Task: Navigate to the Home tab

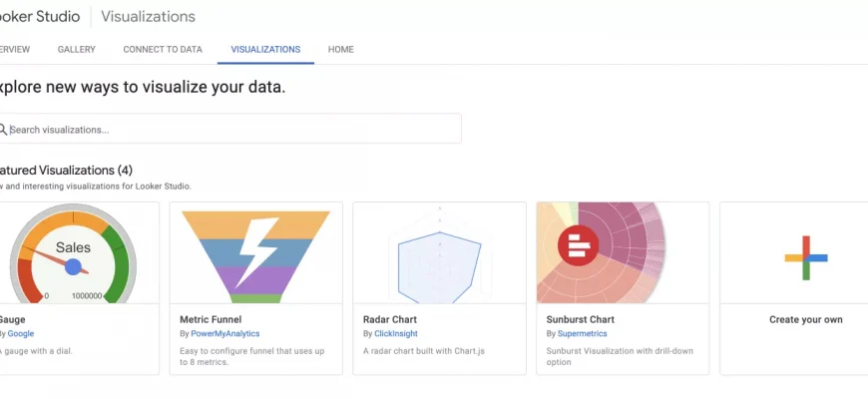Action: coord(340,49)
